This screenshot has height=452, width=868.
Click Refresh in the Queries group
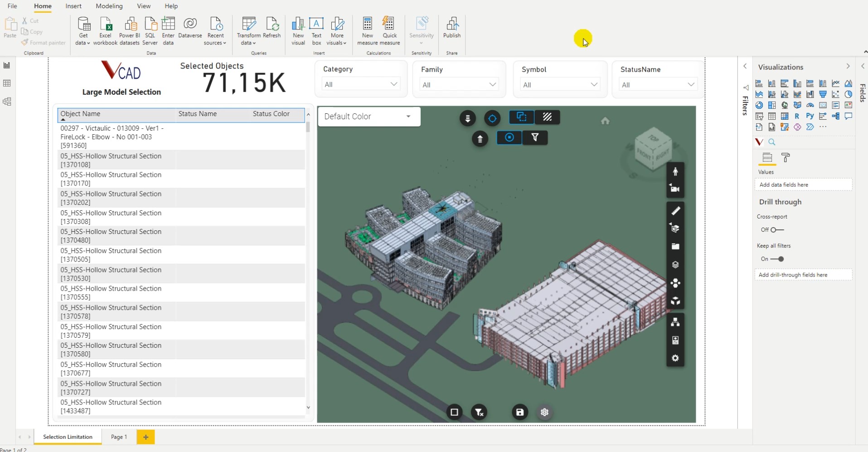click(x=272, y=28)
